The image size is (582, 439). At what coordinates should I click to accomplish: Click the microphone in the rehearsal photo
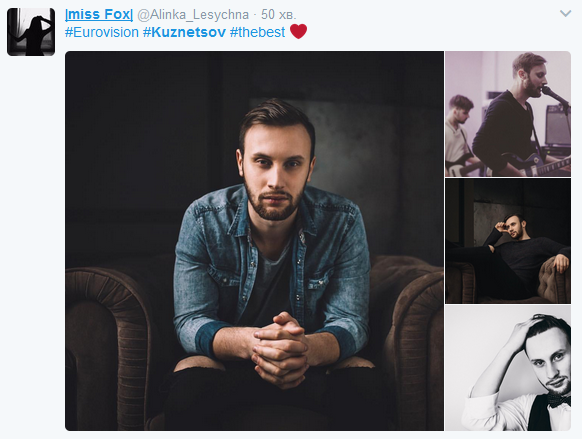coord(555,96)
